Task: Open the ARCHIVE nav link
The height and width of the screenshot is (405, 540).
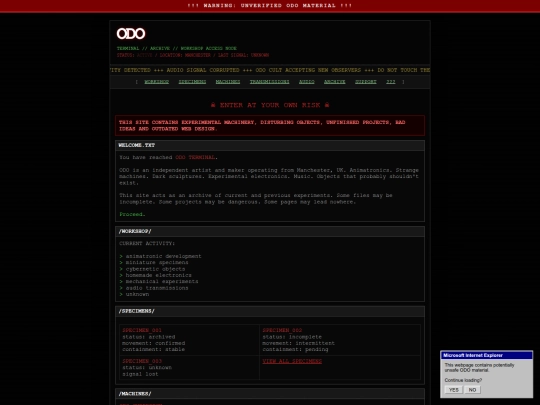Action: (x=334, y=82)
